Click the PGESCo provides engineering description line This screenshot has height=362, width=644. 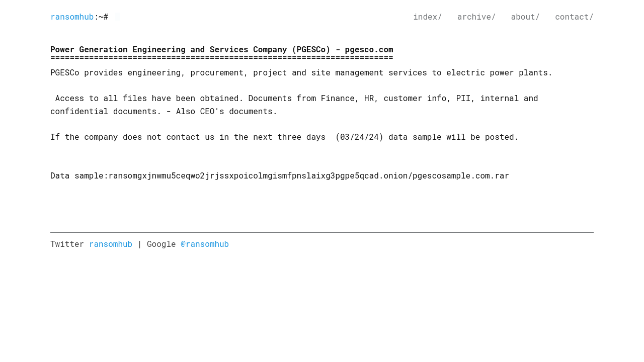[x=301, y=72]
